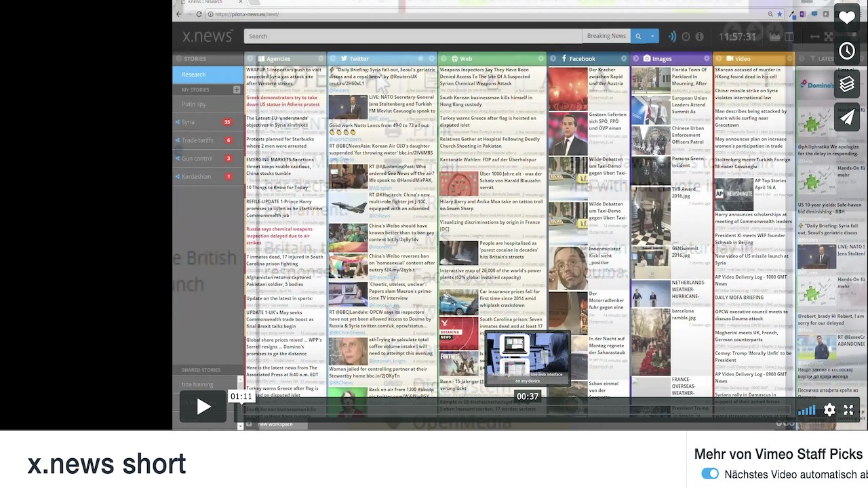
Task: Add video to Watch Later (clock icon)
Action: pos(847,50)
